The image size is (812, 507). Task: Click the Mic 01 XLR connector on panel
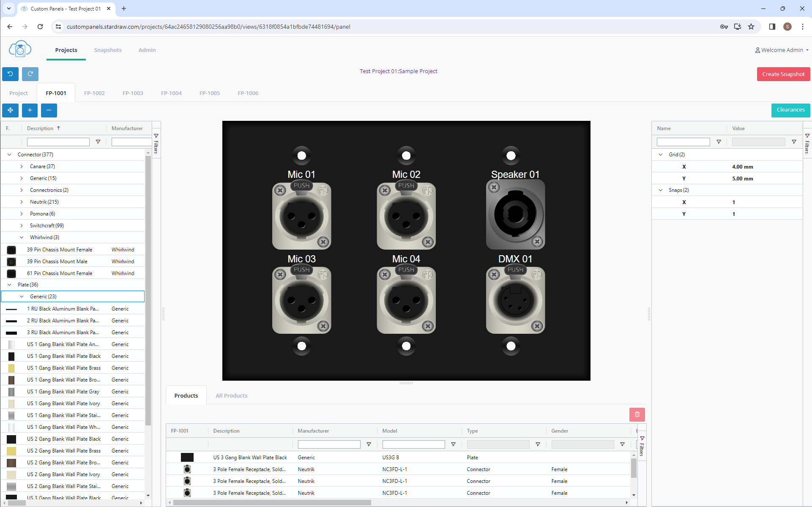click(301, 216)
